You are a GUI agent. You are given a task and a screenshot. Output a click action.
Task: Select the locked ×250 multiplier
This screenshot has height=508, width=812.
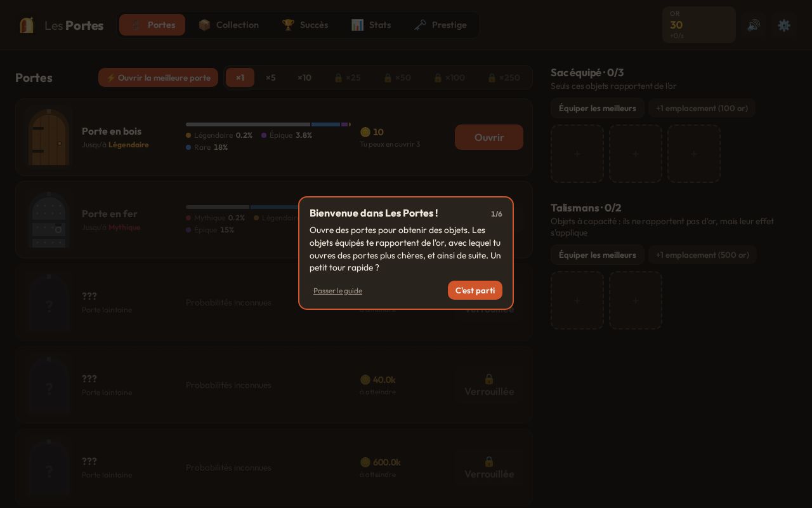(504, 77)
